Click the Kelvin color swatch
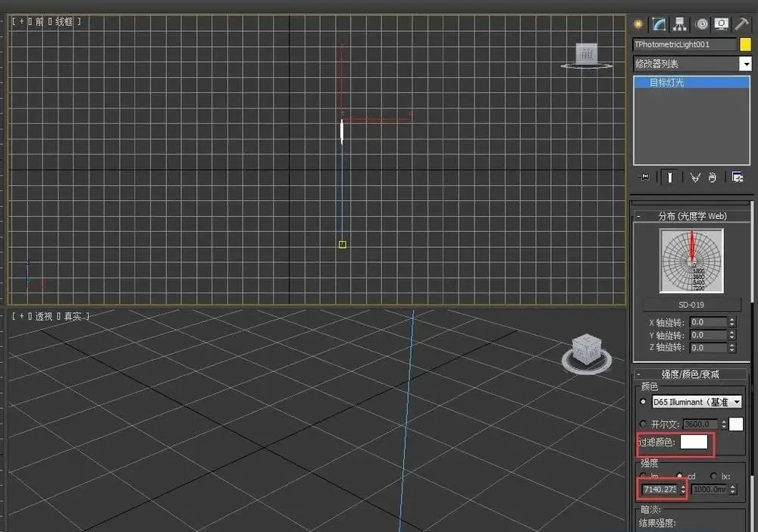Image resolution: width=758 pixels, height=532 pixels. coord(736,424)
